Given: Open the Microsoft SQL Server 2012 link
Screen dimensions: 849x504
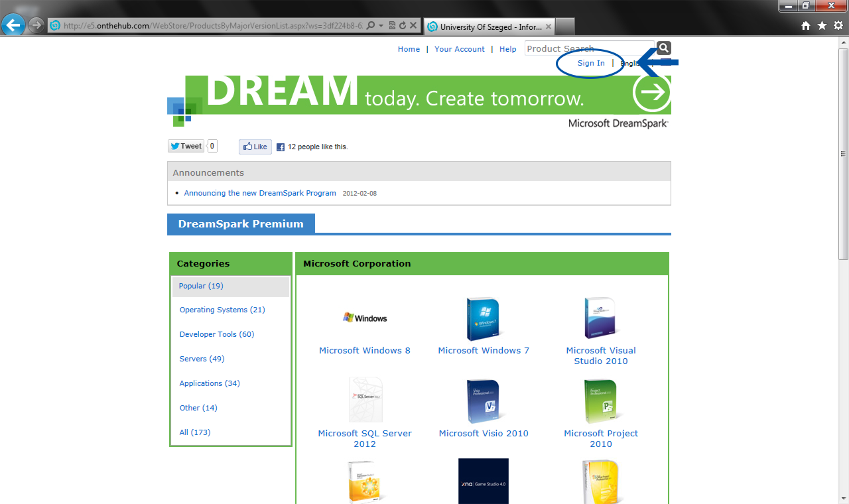Looking at the screenshot, I should point(365,439).
